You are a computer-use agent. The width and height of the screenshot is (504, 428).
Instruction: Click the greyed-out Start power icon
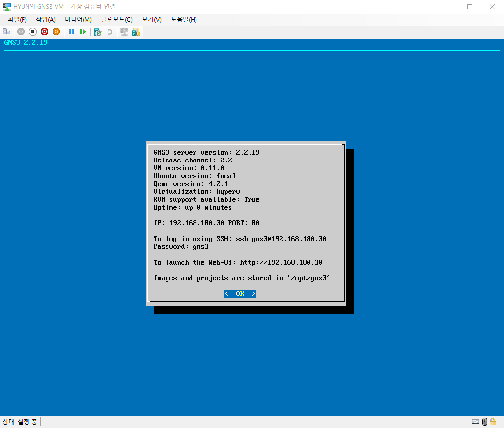[21, 32]
